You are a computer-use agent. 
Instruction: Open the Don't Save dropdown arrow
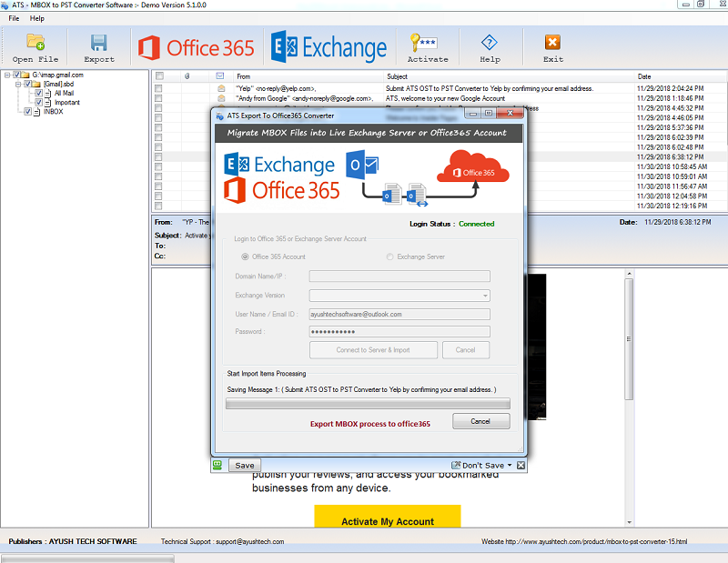point(510,465)
